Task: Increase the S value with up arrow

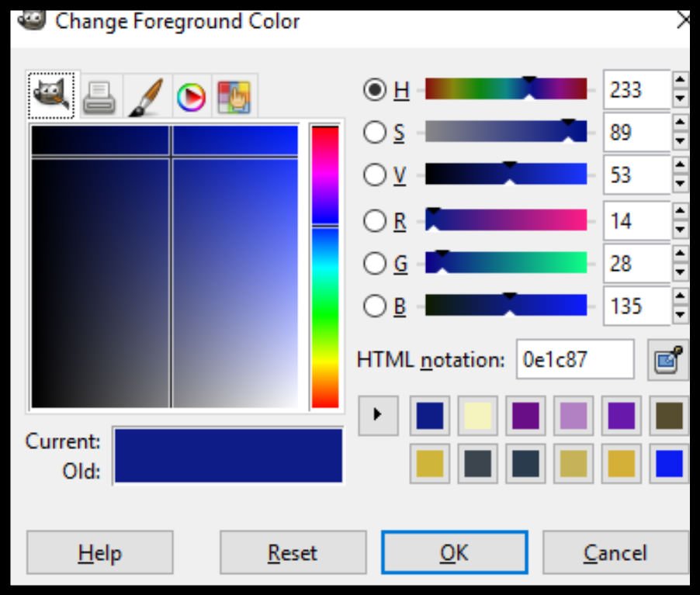Action: [680, 123]
